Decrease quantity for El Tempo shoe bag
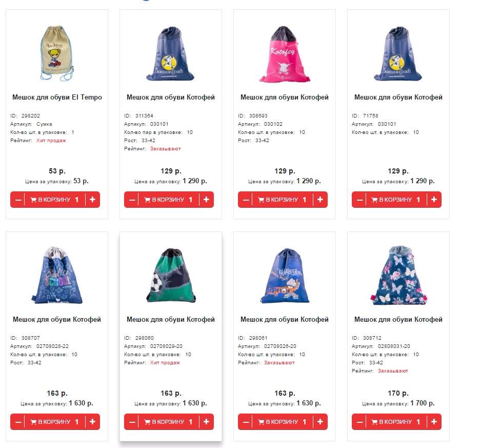Screen dimensions: 480x448 [18, 200]
